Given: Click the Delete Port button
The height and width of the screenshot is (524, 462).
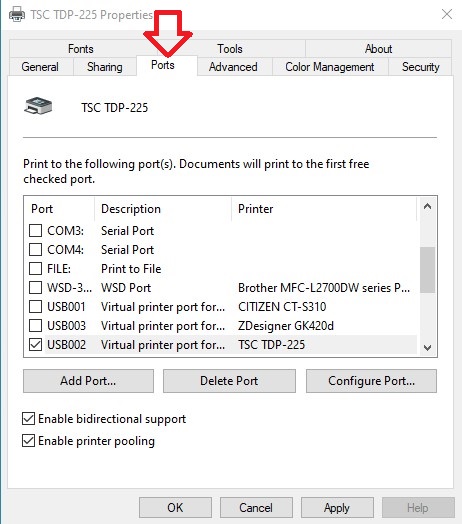Looking at the screenshot, I should point(229,381).
